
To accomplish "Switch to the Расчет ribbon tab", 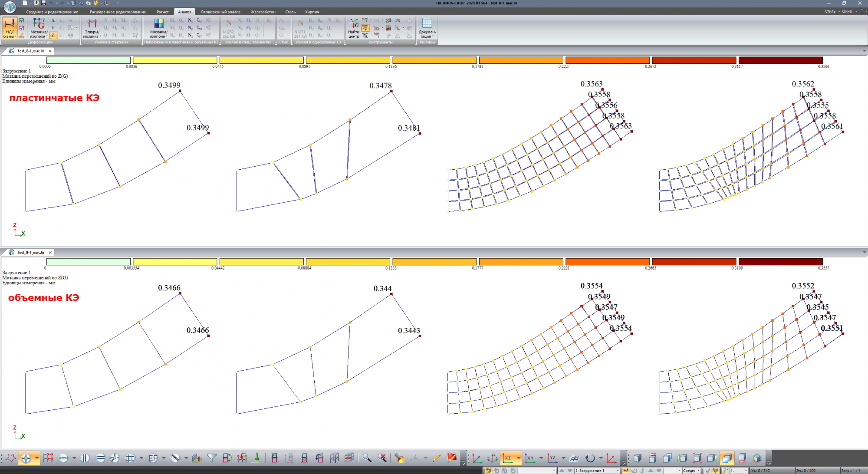I will (162, 12).
